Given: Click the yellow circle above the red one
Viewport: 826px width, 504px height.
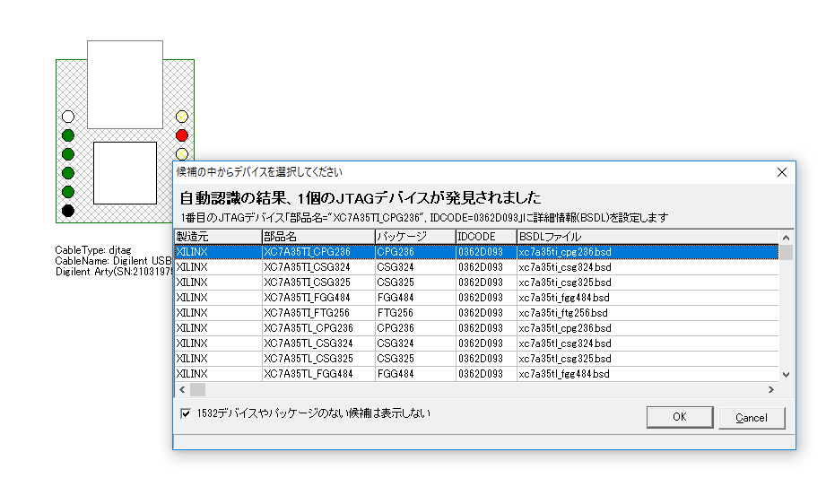Looking at the screenshot, I should (x=182, y=117).
